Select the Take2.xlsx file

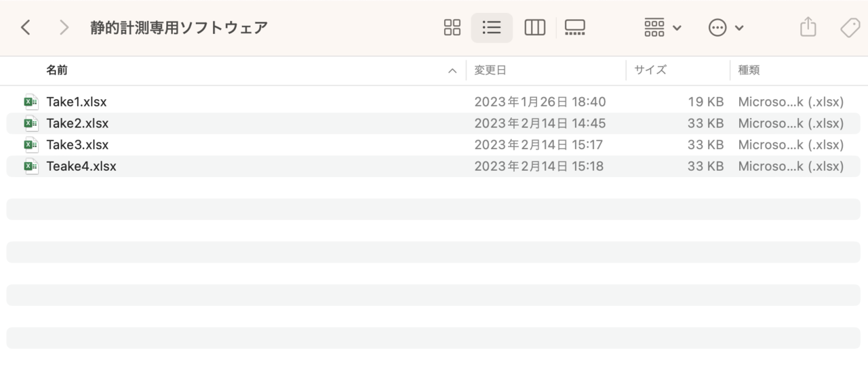pyautogui.click(x=434, y=123)
